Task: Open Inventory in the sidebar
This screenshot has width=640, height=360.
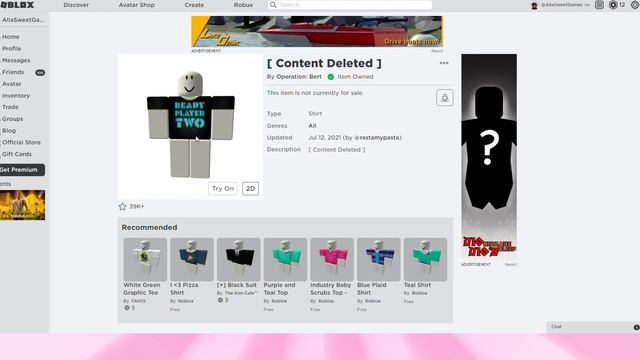Action: click(16, 96)
